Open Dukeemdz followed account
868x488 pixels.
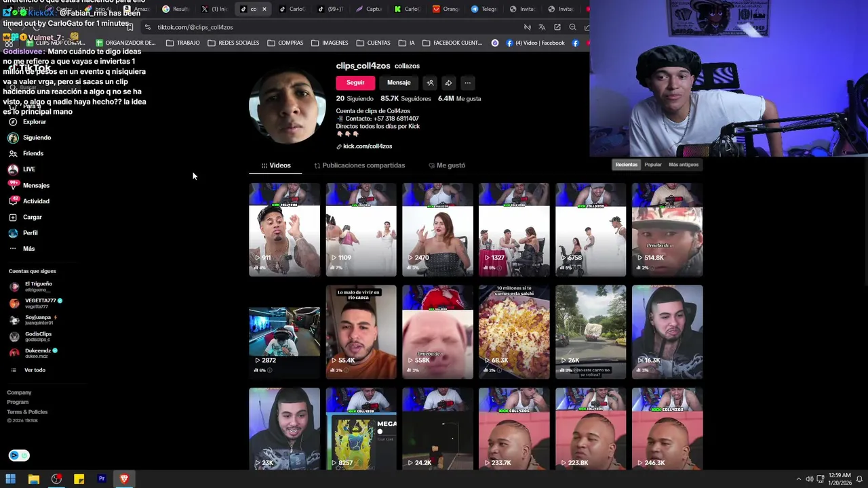pos(33,352)
